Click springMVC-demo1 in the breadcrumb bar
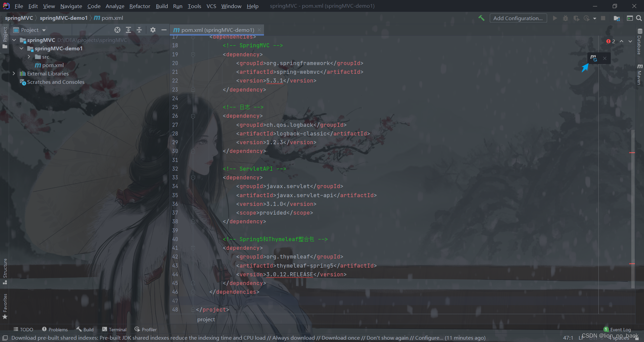 coord(63,18)
